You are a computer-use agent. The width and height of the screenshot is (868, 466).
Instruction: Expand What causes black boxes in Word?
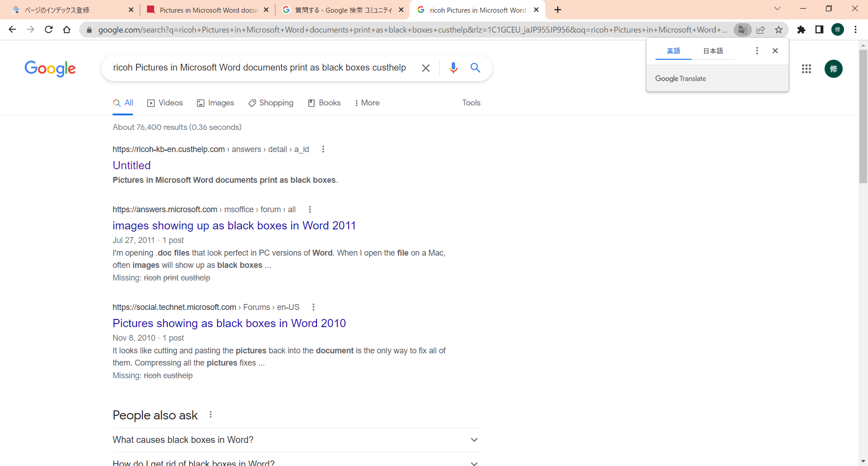[297, 440]
